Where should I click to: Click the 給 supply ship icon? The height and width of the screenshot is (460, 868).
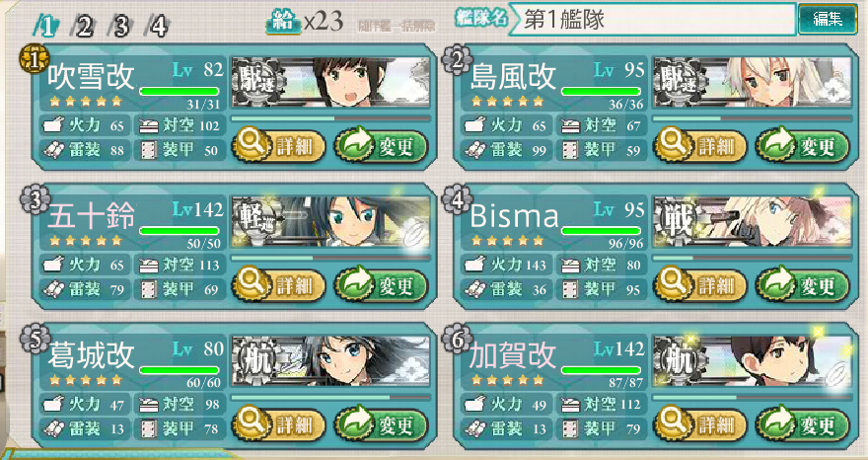283,24
